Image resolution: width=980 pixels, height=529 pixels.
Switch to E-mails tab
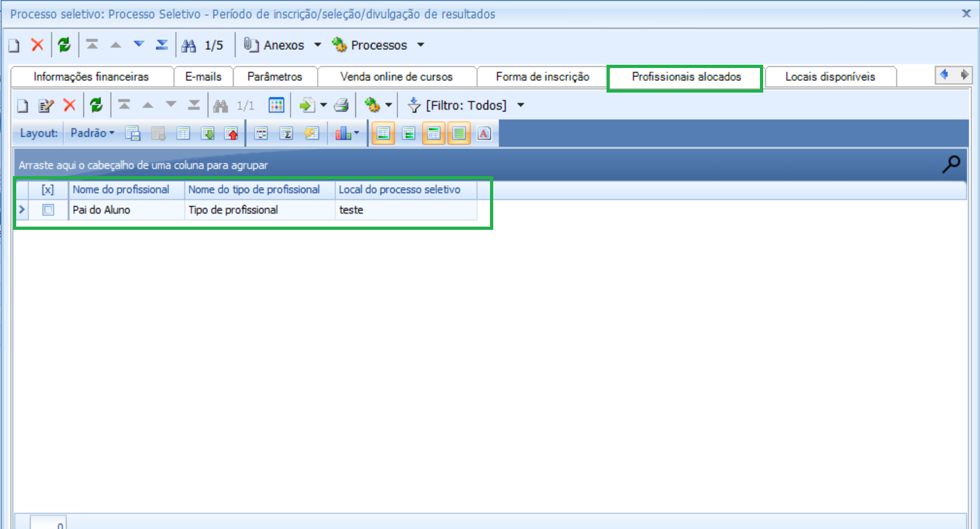[203, 76]
